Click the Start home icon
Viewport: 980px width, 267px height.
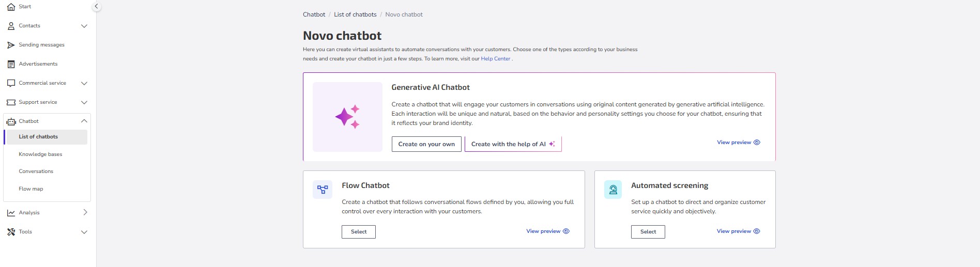(11, 7)
